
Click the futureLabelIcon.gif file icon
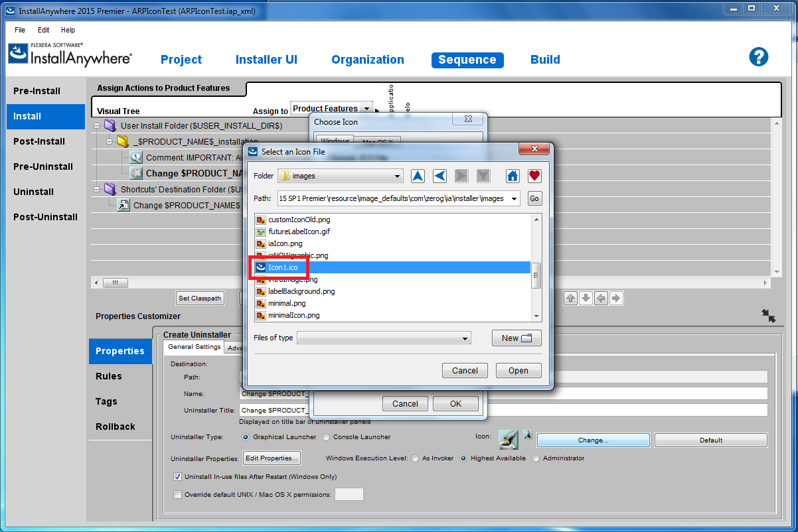click(x=261, y=232)
